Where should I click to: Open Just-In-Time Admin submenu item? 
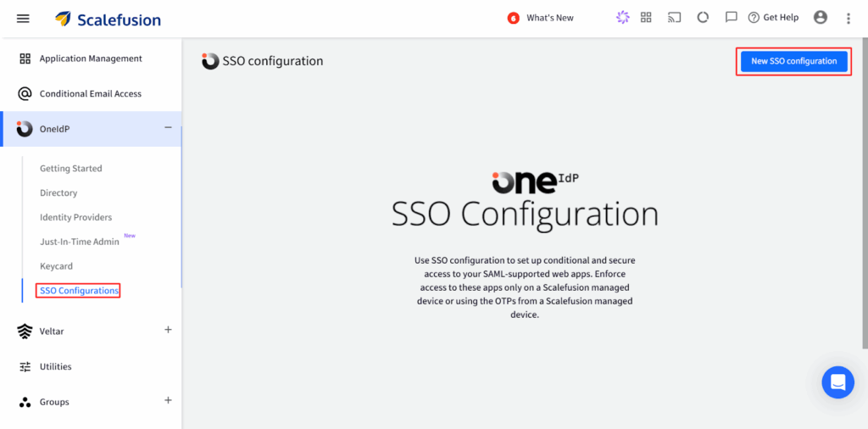coord(80,242)
